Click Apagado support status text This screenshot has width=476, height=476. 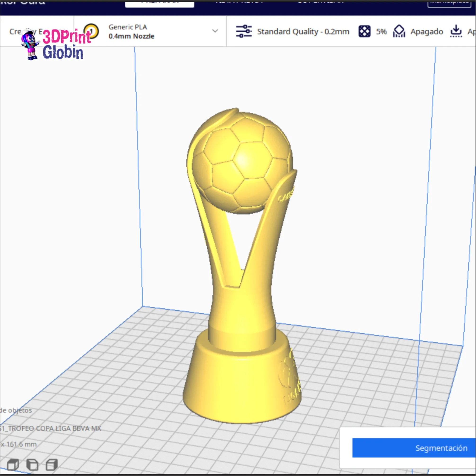pos(427,32)
